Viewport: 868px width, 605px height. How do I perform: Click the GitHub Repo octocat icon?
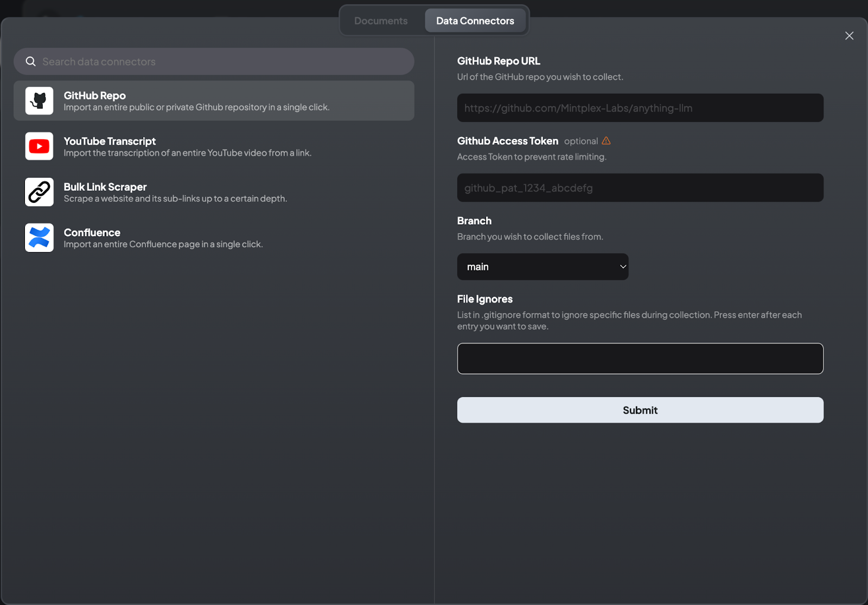(39, 101)
